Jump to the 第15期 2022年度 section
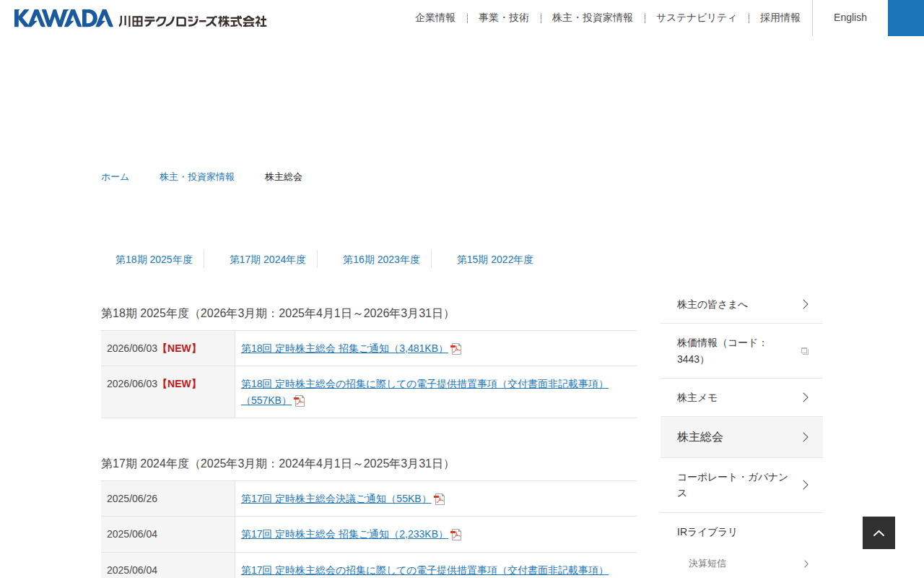The width and height of the screenshot is (924, 578). pyautogui.click(x=495, y=259)
